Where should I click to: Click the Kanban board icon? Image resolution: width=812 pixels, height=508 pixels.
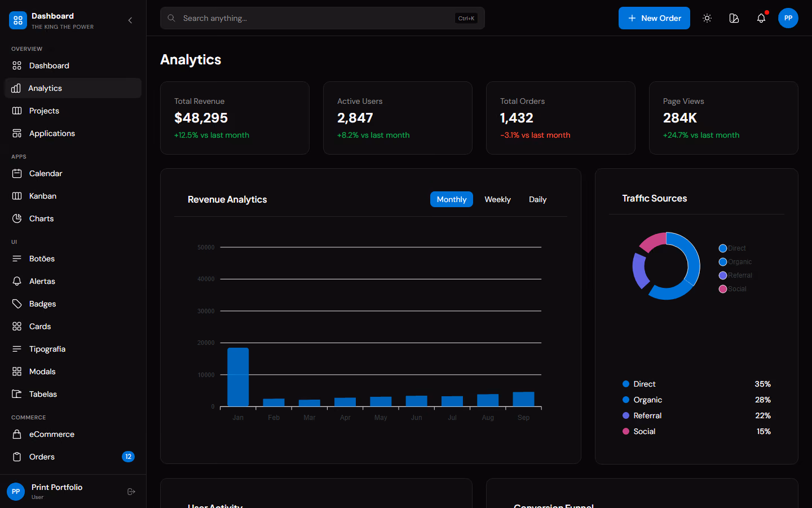click(x=17, y=196)
